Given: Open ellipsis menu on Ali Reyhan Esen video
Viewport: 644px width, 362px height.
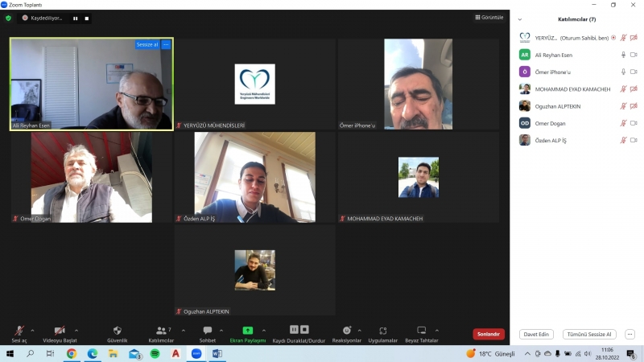Looking at the screenshot, I should click(166, 44).
